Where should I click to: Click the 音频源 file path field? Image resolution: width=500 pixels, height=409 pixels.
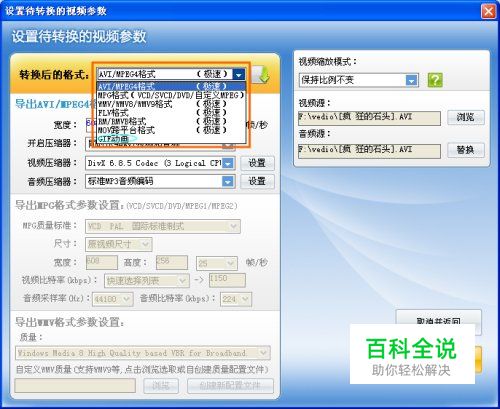(x=369, y=150)
